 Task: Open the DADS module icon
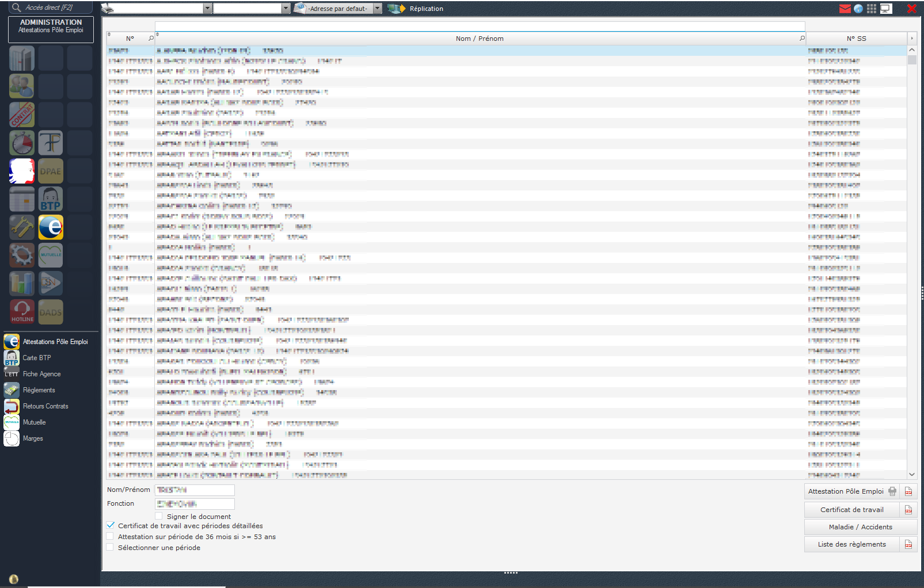point(51,312)
